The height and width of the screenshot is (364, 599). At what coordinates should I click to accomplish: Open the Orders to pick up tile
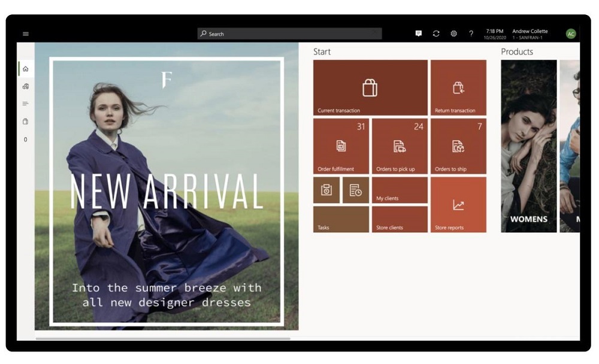point(400,146)
